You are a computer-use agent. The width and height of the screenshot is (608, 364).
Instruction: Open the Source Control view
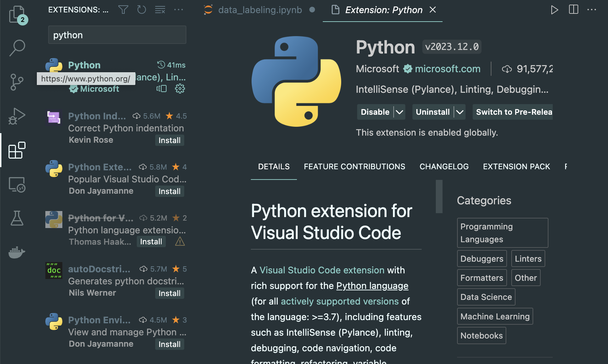coord(17,82)
